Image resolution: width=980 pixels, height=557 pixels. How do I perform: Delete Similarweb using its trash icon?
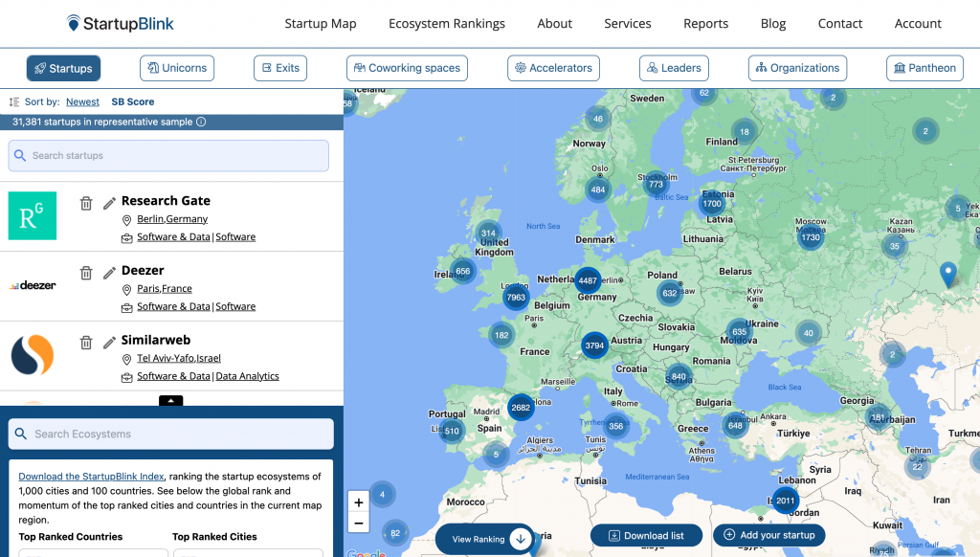pyautogui.click(x=86, y=343)
